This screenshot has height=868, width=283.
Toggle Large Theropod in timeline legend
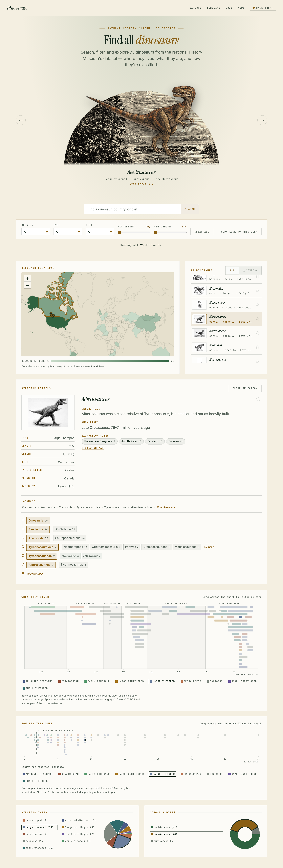162,681
